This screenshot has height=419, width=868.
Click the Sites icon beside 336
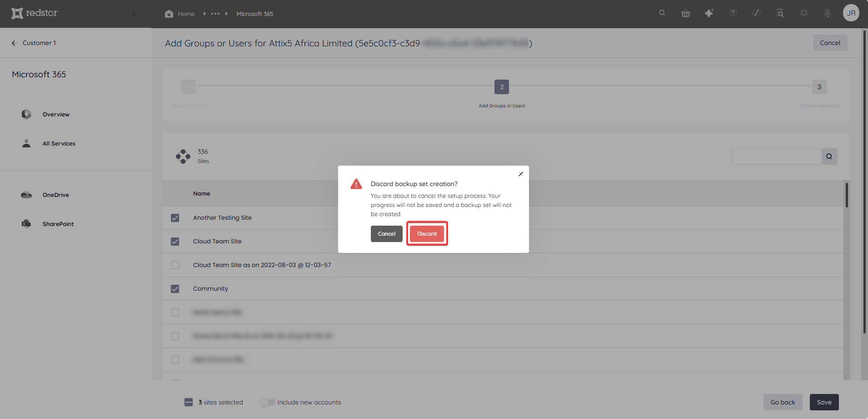coord(183,156)
